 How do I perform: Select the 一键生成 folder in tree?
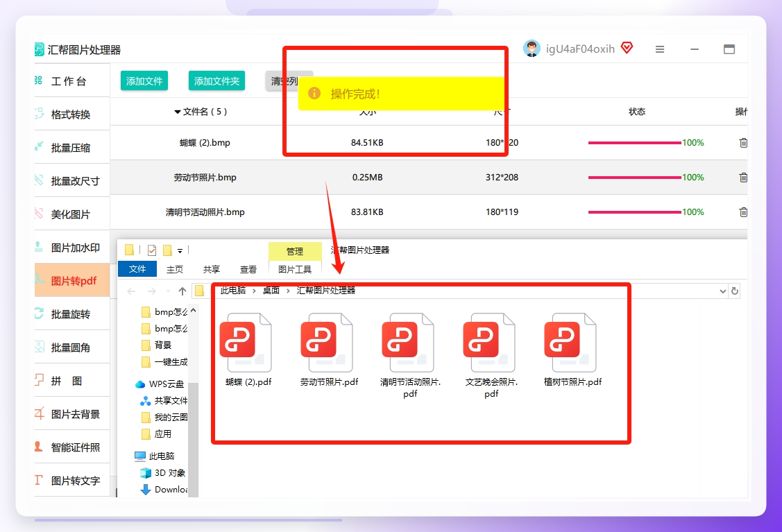164,362
